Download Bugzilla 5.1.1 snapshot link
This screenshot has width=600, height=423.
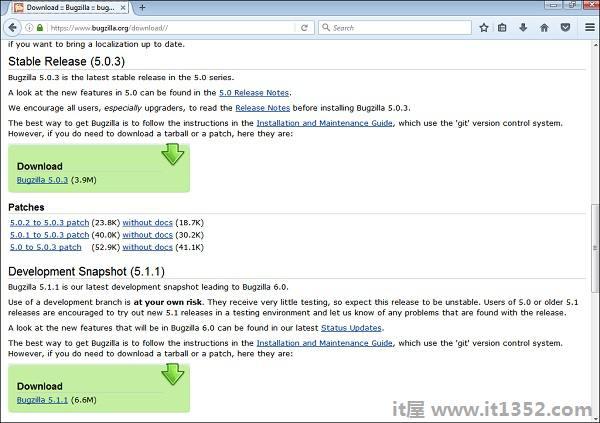click(42, 400)
